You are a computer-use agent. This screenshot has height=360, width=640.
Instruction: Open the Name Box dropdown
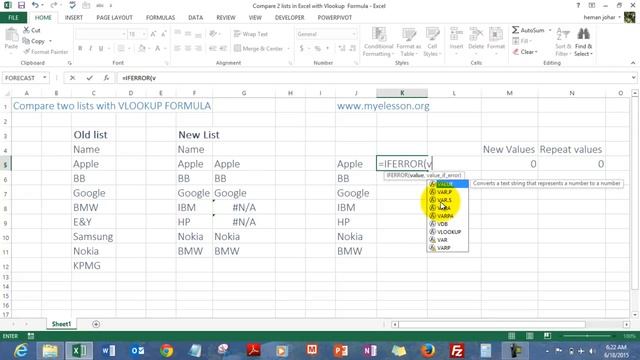coord(44,78)
